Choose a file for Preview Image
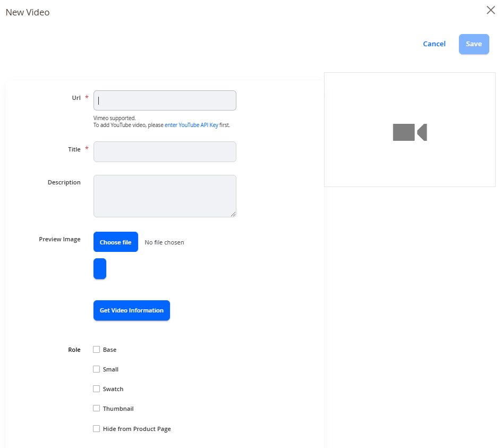This screenshot has height=448, width=502. (116, 242)
